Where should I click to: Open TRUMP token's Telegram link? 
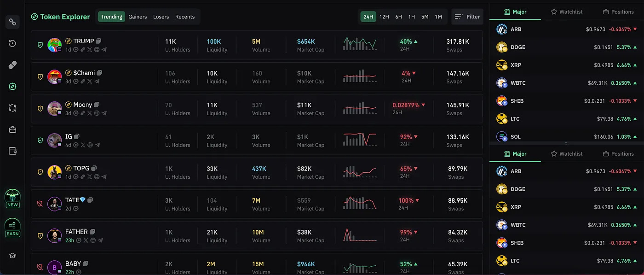[104, 50]
